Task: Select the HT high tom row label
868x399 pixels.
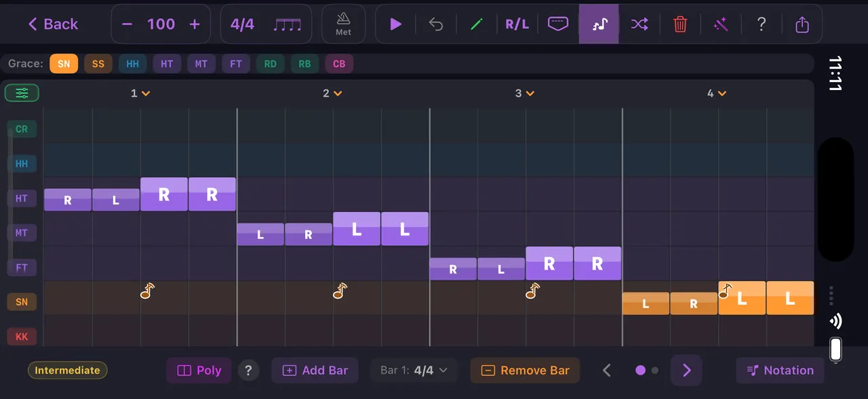Action: coord(22,198)
